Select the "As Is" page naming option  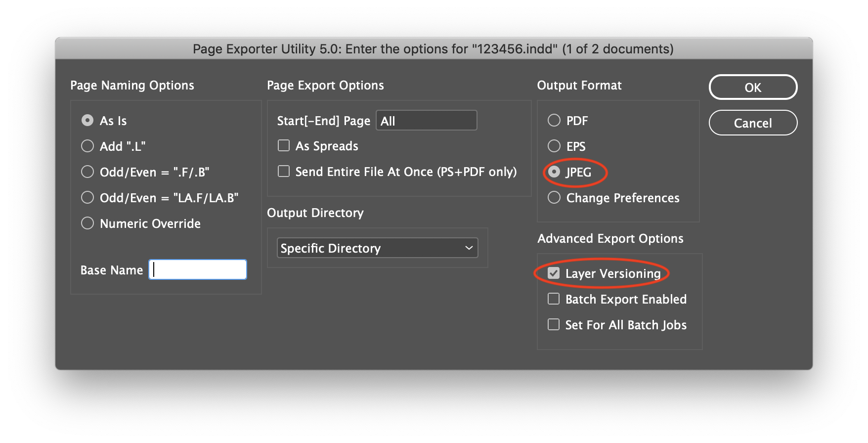[87, 120]
